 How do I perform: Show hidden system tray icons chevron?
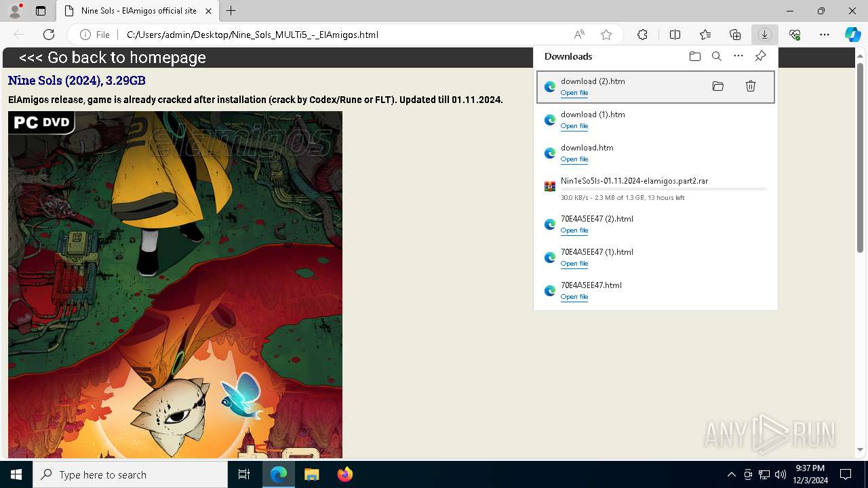pos(731,474)
